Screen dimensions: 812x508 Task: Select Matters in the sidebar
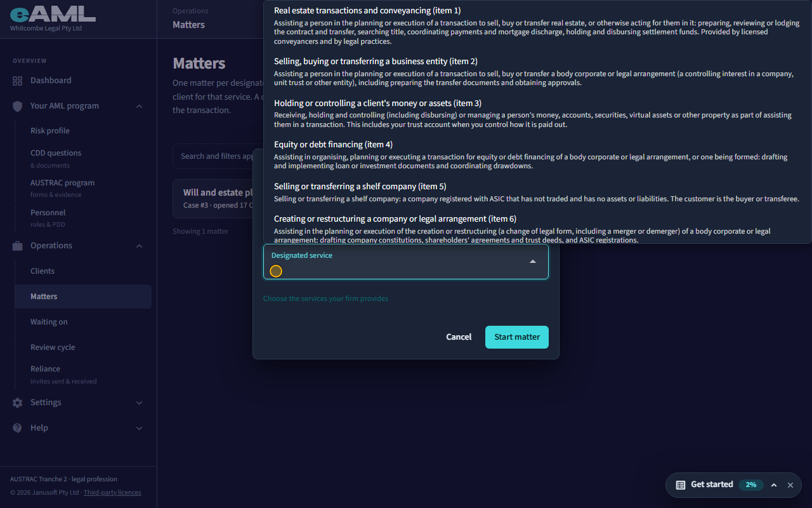[x=83, y=297]
